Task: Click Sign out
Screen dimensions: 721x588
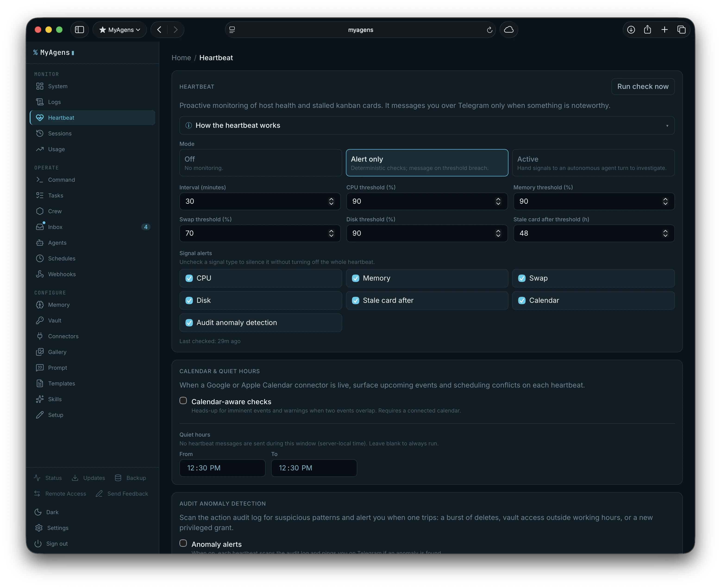Action: click(51, 544)
